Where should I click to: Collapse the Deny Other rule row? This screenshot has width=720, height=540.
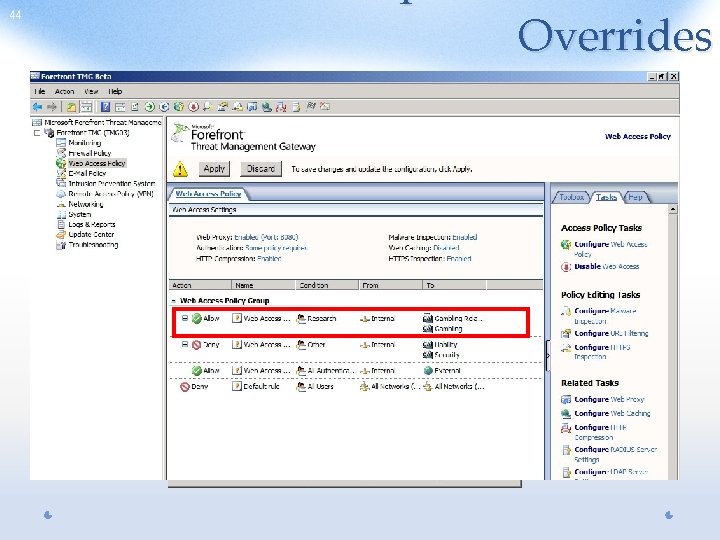click(185, 344)
